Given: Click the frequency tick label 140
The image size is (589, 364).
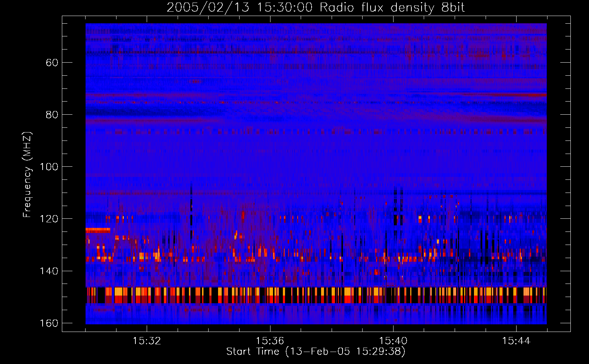Looking at the screenshot, I should [49, 271].
